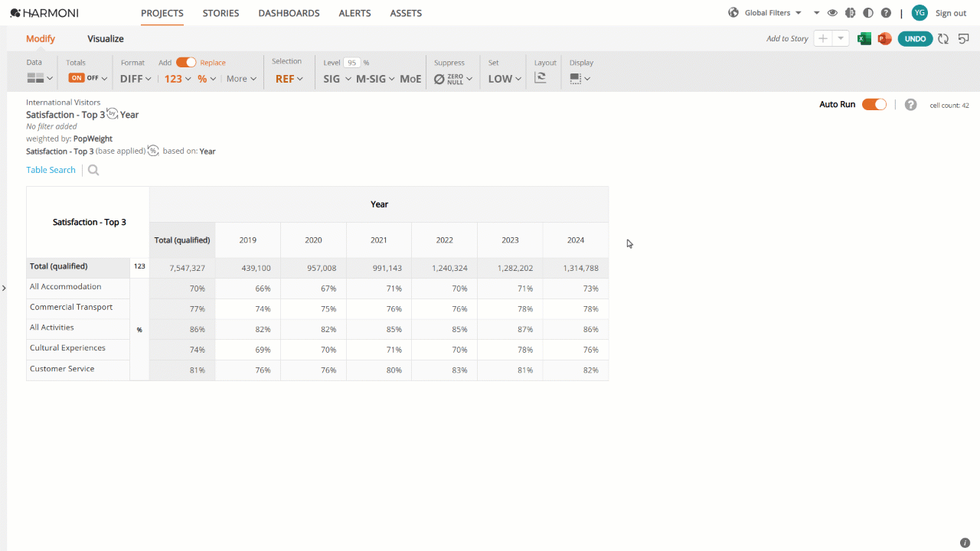Screen dimensions: 980x551
Task: Click the YG user avatar
Action: tap(920, 13)
